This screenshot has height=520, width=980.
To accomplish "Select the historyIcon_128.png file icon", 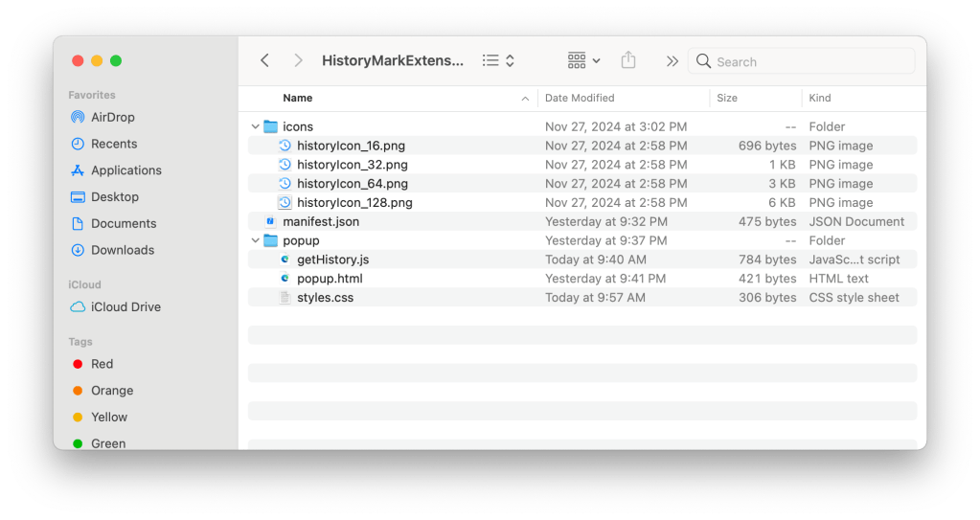I will coord(285,202).
